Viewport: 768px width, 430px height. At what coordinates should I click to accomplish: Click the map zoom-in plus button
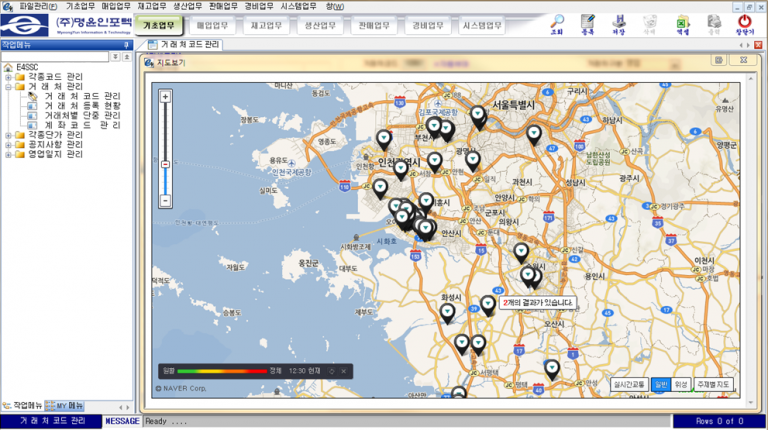(165, 97)
